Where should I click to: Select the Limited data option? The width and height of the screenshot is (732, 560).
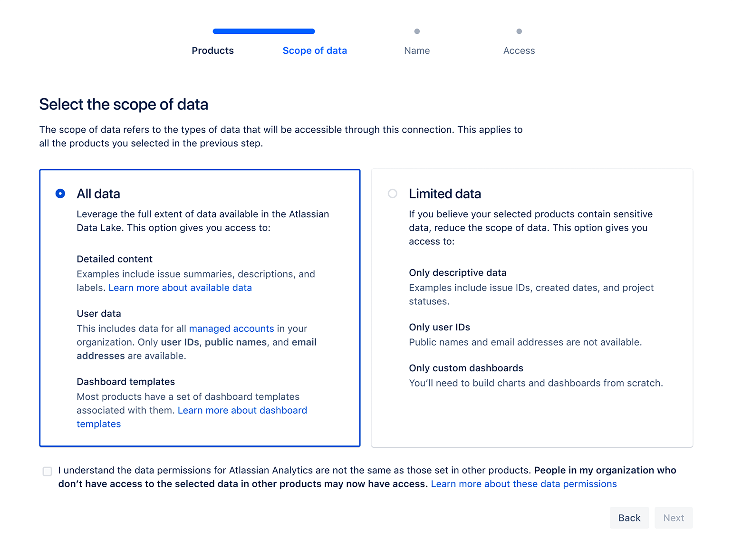coord(393,193)
